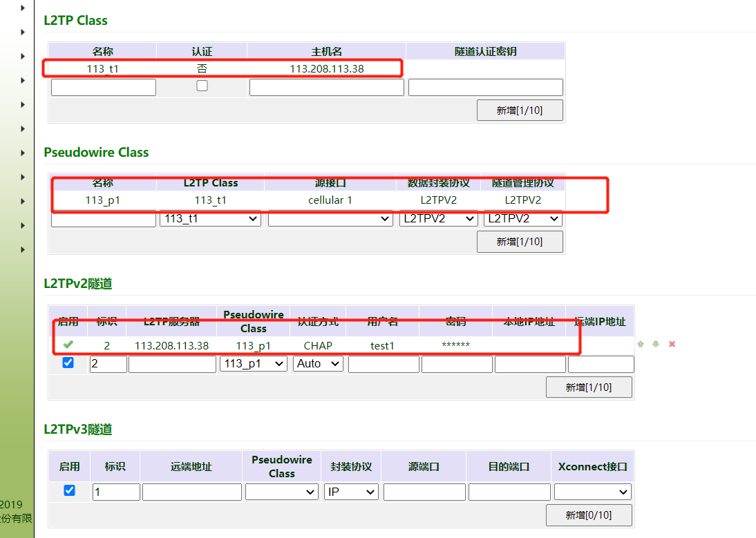
Task: Click 新增[1/10] button under Pseudowire Class
Action: coord(519,242)
